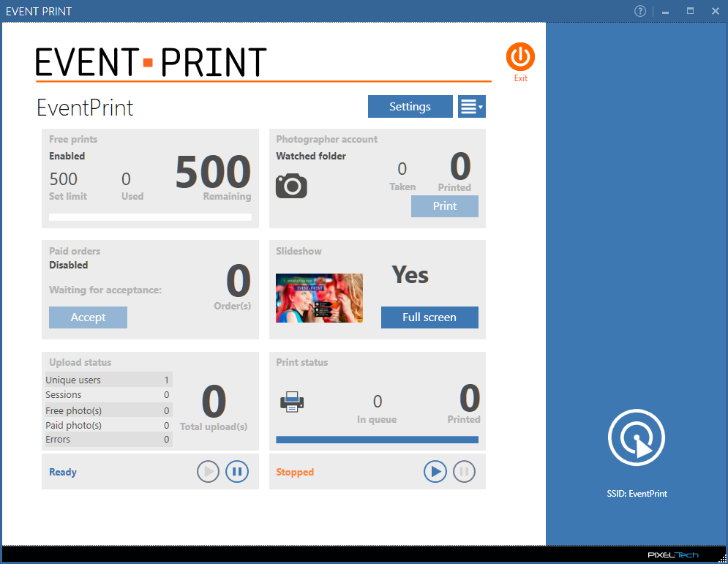728x564 pixels.
Task: Click the 0 Used free prints value
Action: (126, 179)
